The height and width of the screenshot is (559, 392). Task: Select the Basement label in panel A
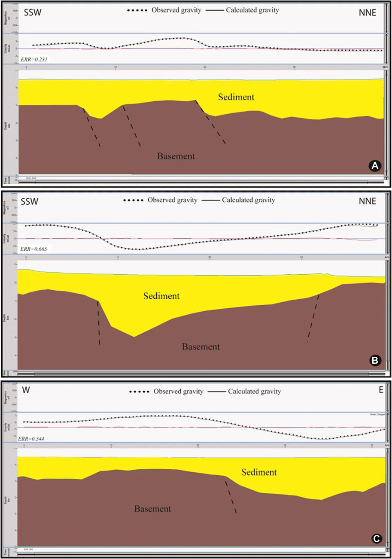(x=176, y=156)
